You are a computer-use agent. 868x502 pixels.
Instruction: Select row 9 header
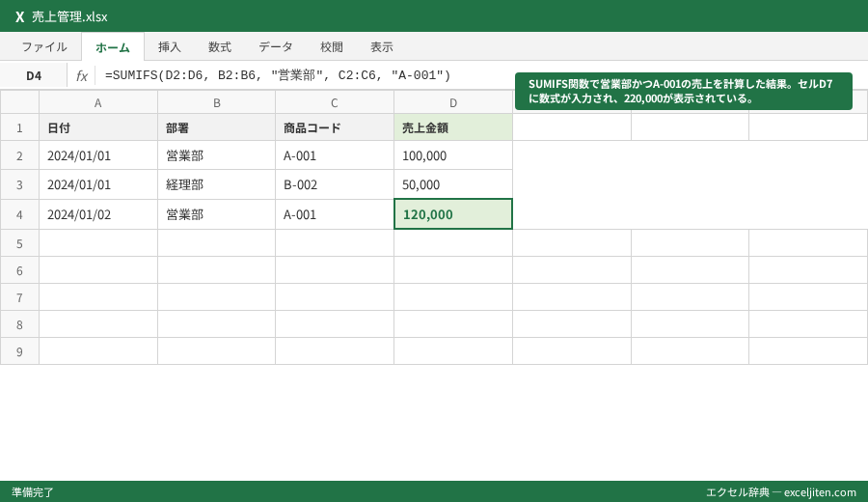tap(19, 351)
